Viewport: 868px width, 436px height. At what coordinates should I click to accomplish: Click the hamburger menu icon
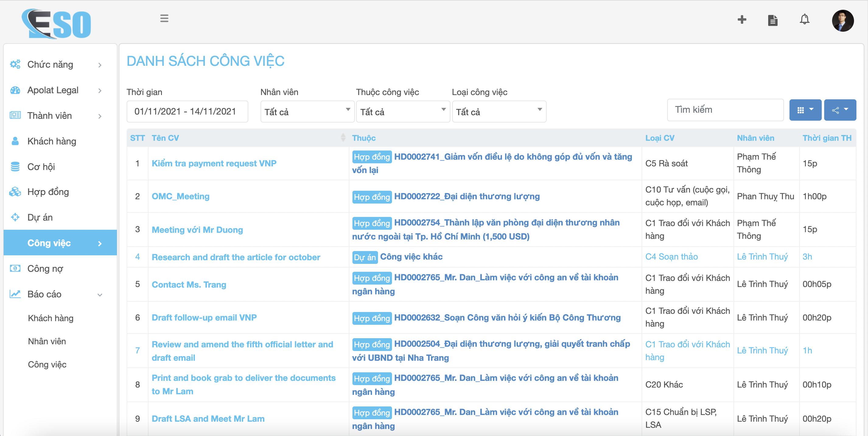164,19
